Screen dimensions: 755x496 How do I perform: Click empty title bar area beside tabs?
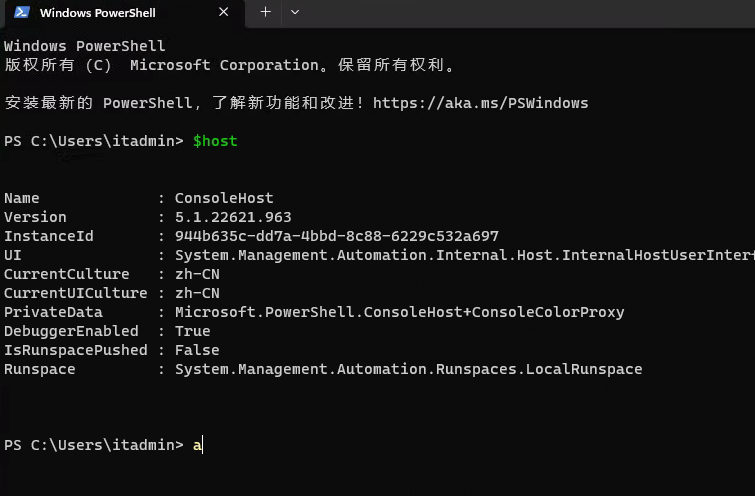530,13
